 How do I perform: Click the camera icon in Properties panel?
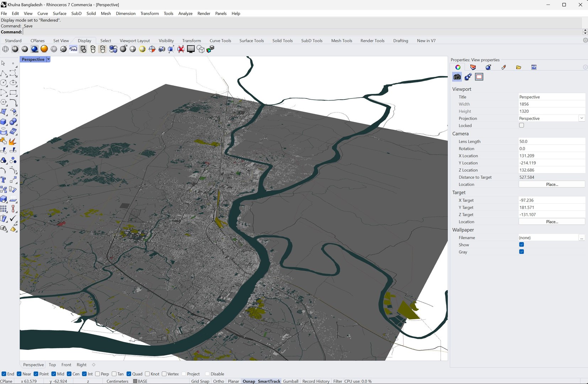(x=457, y=77)
